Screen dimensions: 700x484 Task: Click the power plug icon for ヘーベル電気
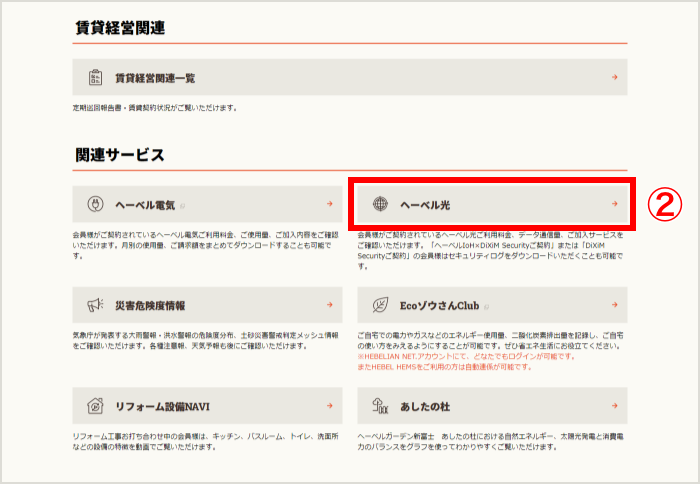[96, 205]
